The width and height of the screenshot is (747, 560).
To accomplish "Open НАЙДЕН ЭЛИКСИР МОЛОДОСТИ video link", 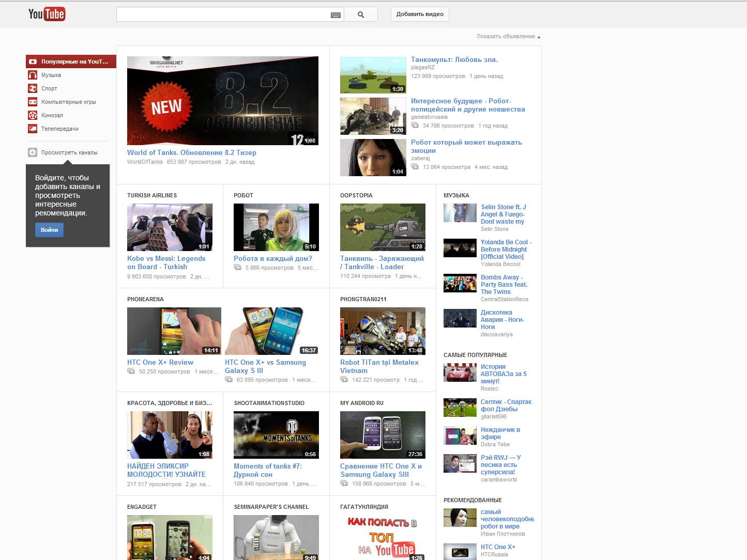I will 166,470.
